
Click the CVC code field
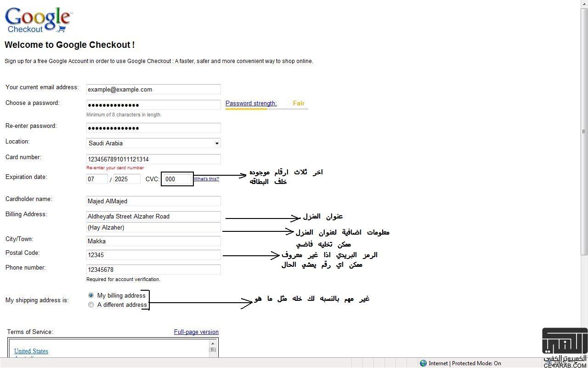177,179
